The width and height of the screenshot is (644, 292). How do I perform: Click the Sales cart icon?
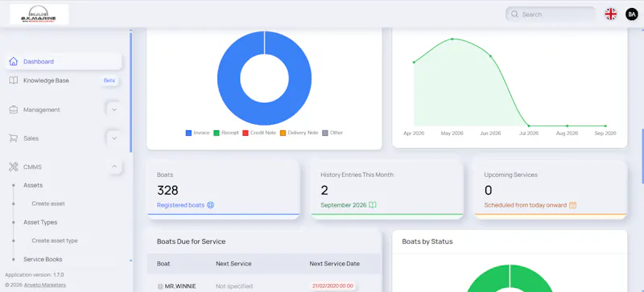pyautogui.click(x=14, y=138)
